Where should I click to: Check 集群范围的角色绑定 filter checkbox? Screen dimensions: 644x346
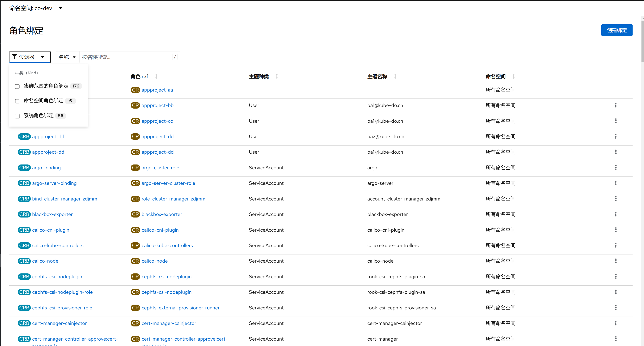pos(17,86)
